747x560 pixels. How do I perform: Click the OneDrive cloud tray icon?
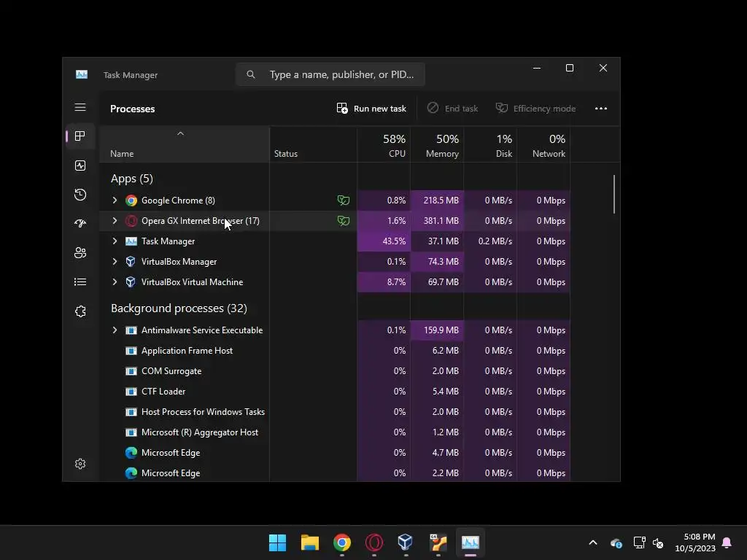pyautogui.click(x=616, y=542)
